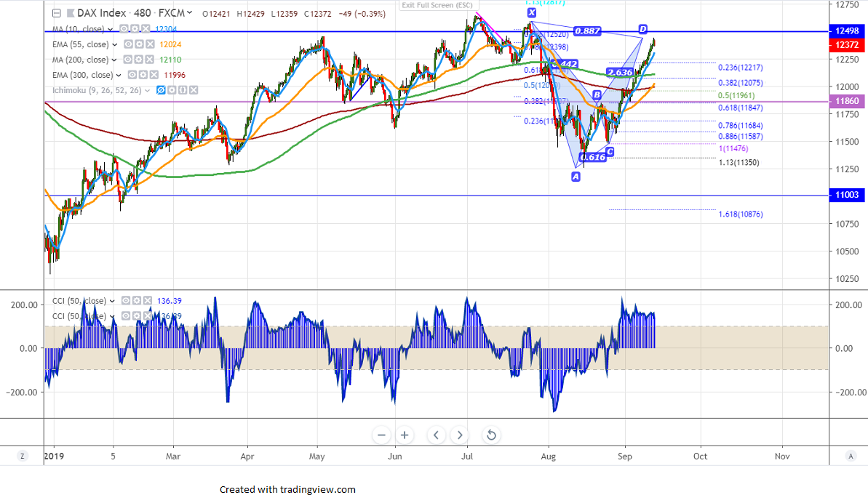
Task: Hide the first CCI indicator
Action: point(126,301)
